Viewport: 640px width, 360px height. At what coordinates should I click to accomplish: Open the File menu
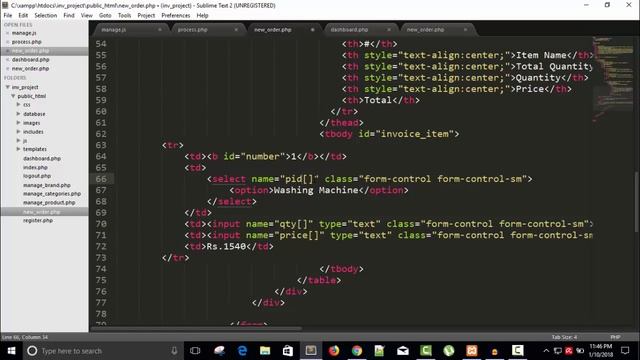pyautogui.click(x=8, y=16)
